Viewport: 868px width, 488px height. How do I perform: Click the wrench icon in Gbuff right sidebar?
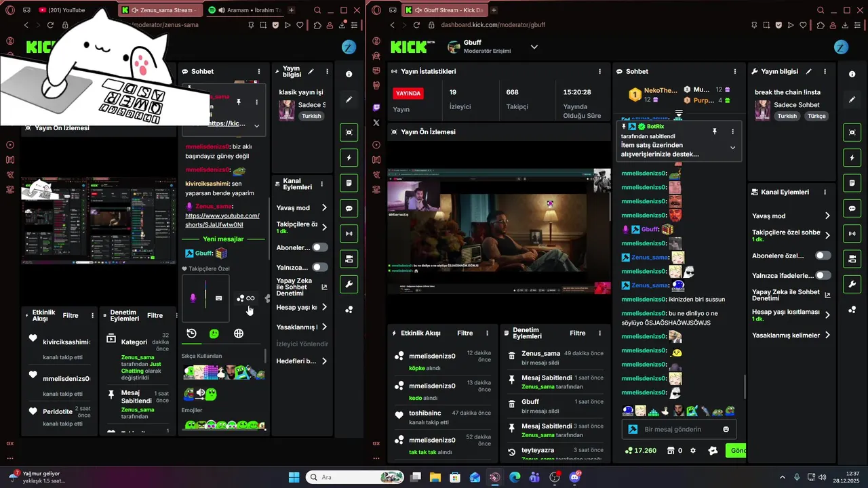tap(852, 284)
